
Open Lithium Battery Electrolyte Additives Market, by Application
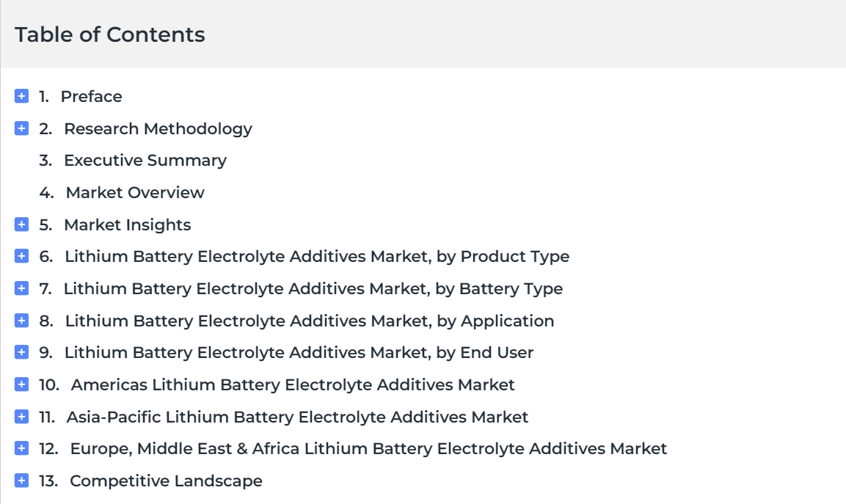tap(310, 321)
